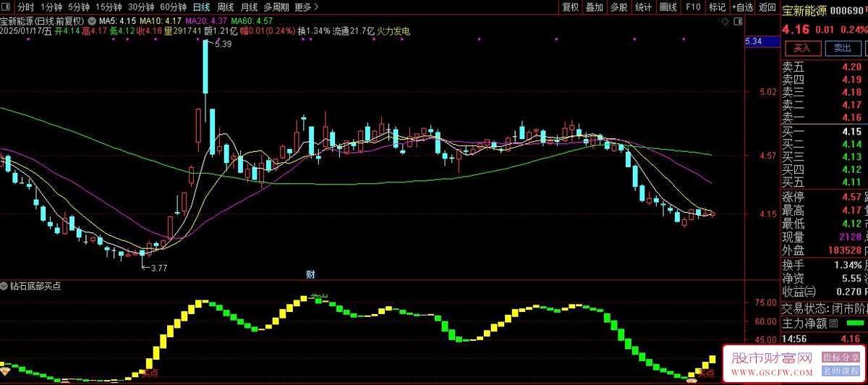Image resolution: width=868 pixels, height=385 pixels.
Task: Click the 财 marker on the chart
Action: [311, 274]
